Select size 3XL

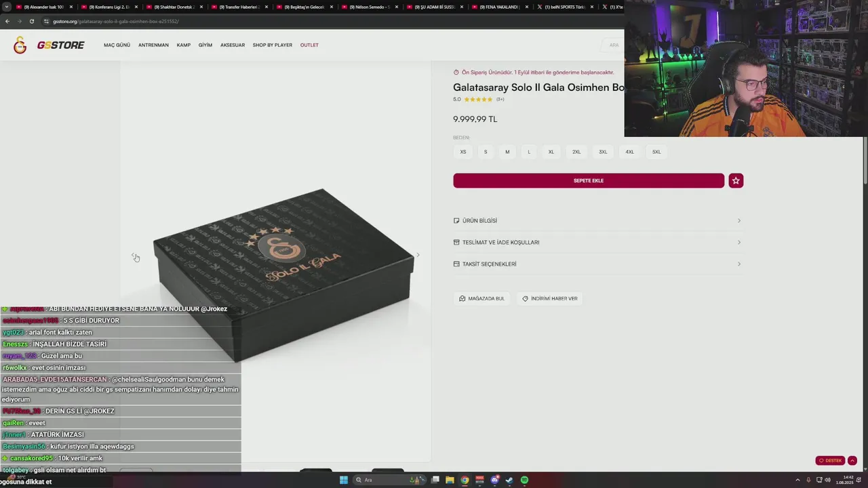(x=603, y=152)
